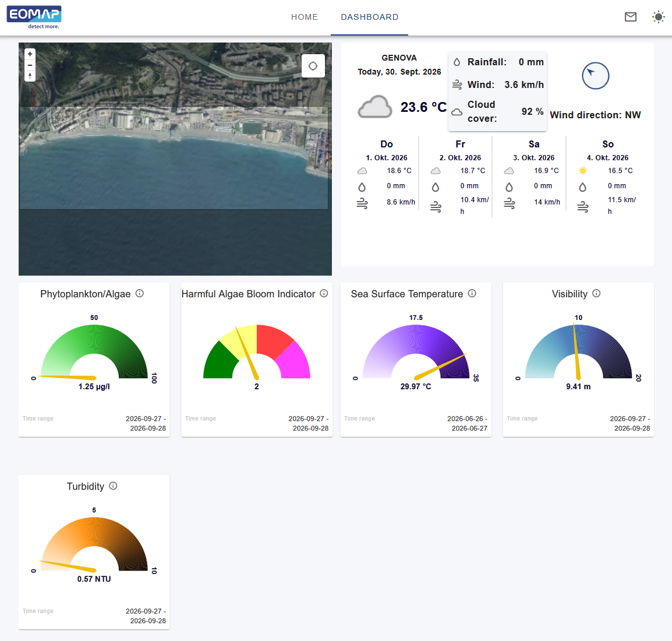Click the Harmful Algae Bloom colored gauge
This screenshot has height=641, width=672.
tap(256, 351)
